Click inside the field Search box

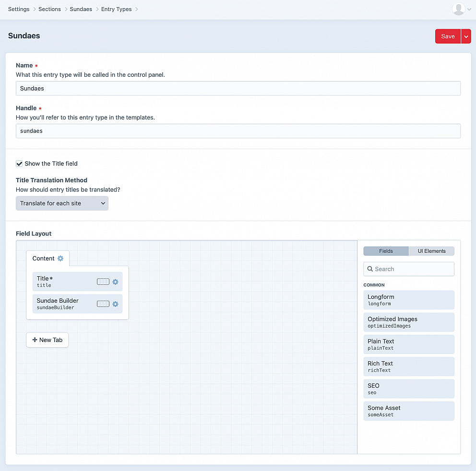413,269
